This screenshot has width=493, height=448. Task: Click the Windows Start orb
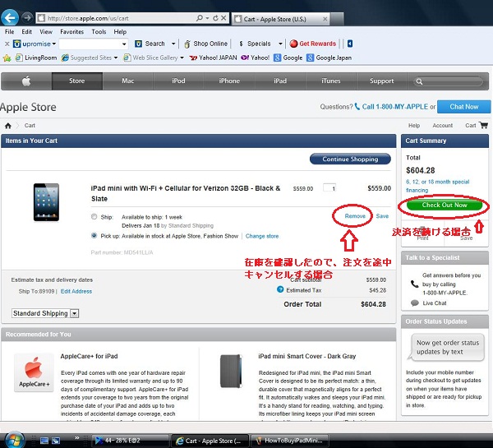tap(14, 440)
